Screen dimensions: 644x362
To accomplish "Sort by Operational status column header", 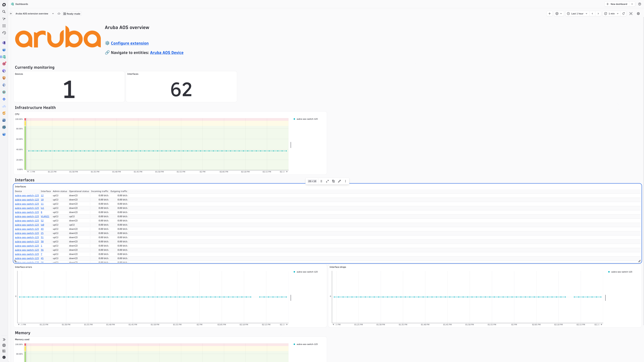I will (79, 191).
